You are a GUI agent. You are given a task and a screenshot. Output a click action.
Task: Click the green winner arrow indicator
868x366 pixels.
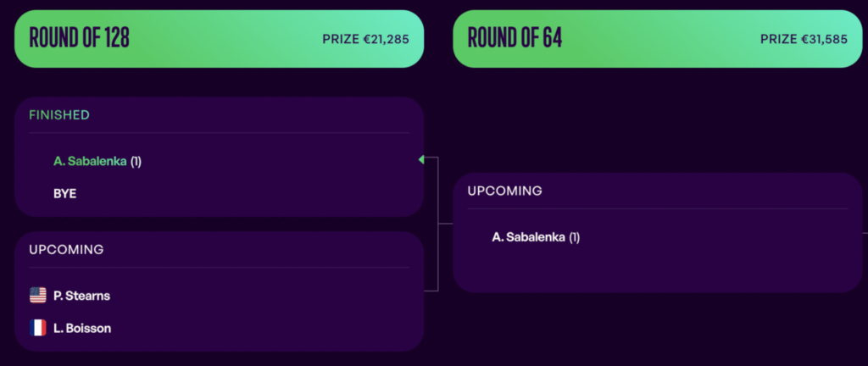pyautogui.click(x=421, y=159)
